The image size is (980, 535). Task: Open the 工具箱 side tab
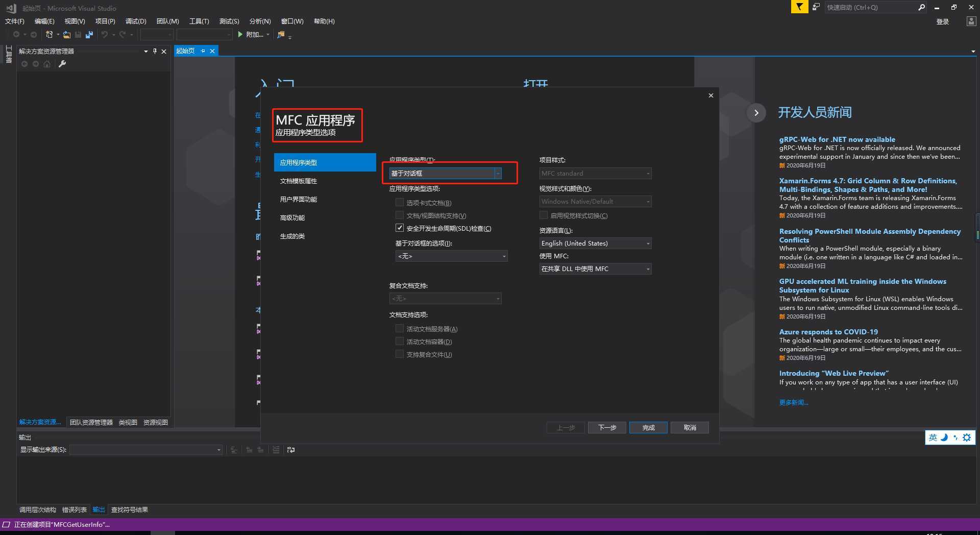pos(9,55)
